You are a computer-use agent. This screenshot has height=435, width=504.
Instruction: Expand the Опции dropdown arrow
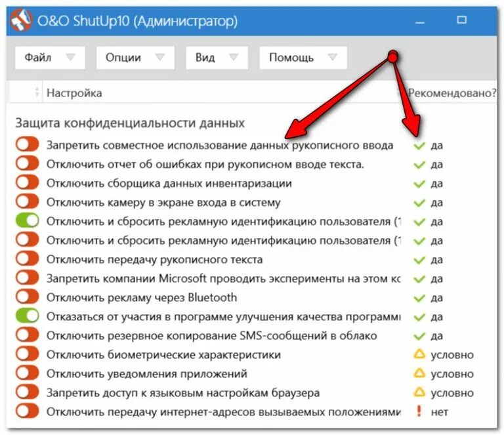pyautogui.click(x=159, y=57)
